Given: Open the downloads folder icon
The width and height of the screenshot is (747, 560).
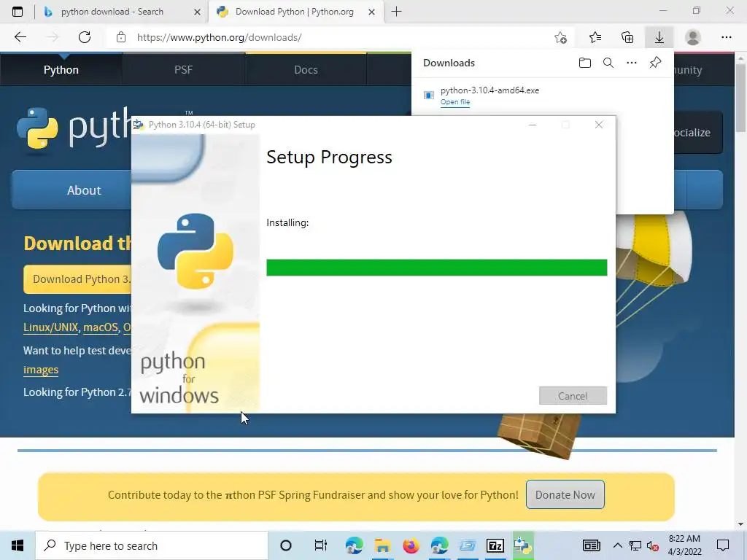Looking at the screenshot, I should 585,63.
